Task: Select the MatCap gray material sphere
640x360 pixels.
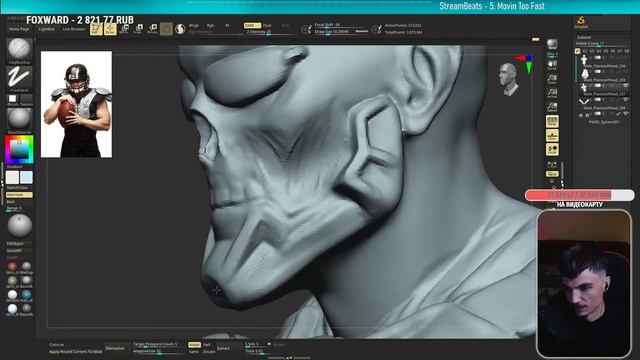Action: pos(27,267)
